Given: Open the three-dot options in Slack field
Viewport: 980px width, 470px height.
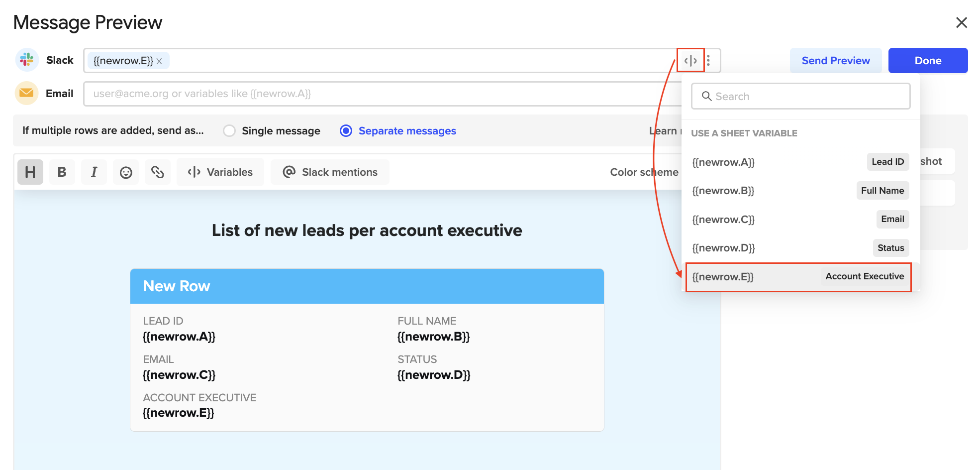Looking at the screenshot, I should point(708,61).
